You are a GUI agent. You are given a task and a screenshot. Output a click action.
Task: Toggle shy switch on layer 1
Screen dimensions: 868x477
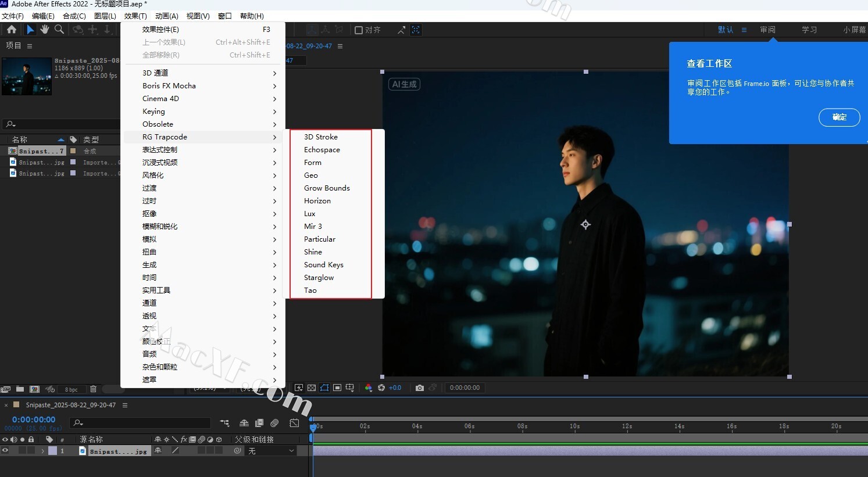click(x=158, y=450)
